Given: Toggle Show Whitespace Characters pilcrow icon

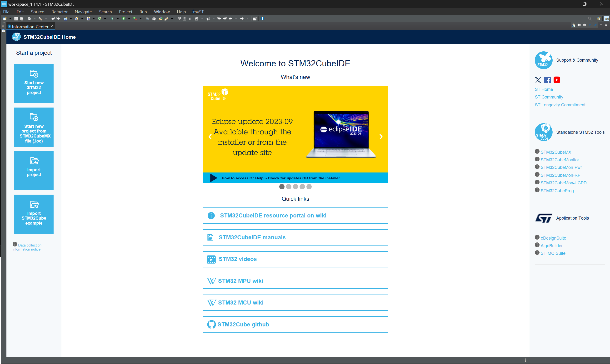Looking at the screenshot, I should point(190,19).
